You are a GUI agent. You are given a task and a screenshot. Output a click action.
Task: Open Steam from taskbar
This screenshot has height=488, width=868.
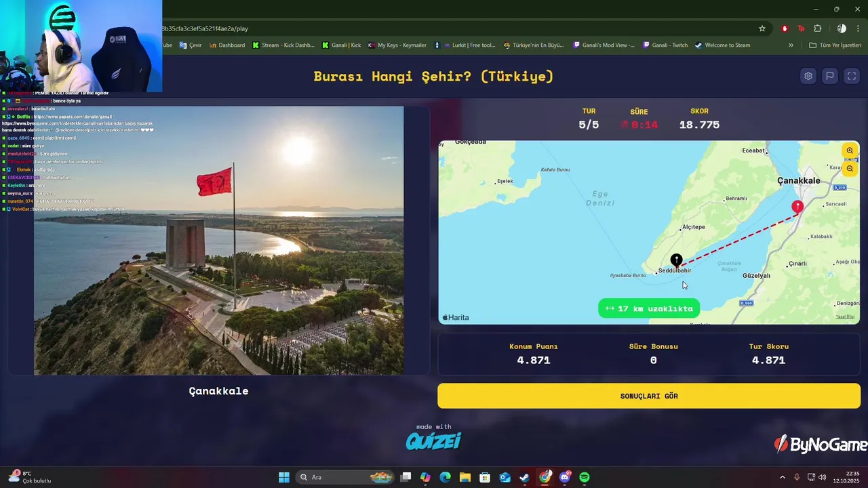(524, 477)
